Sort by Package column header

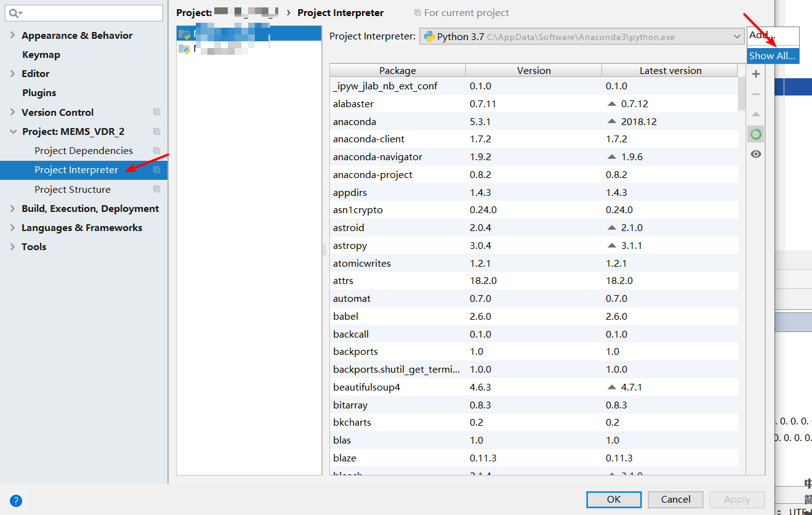(398, 70)
